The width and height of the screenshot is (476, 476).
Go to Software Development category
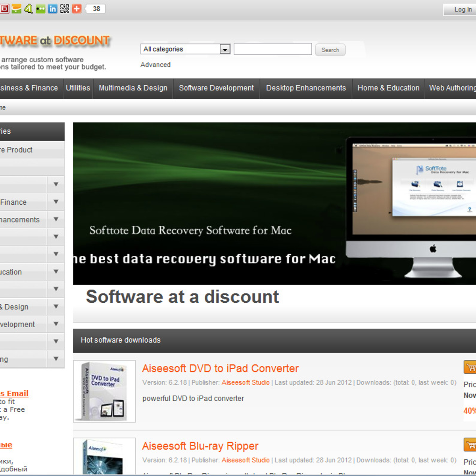(x=216, y=88)
